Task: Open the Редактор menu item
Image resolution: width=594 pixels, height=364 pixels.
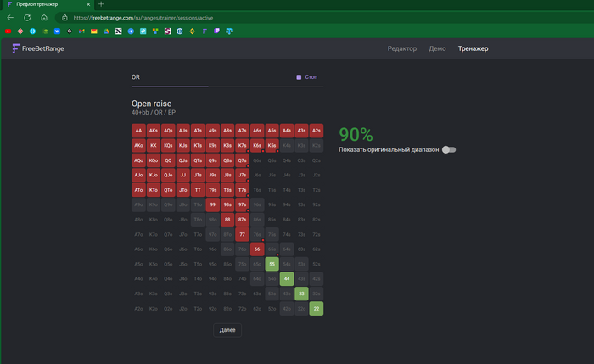Action: [402, 48]
